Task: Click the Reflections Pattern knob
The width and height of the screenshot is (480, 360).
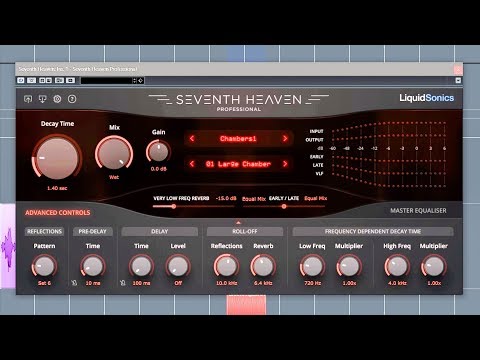Action: [x=44, y=266]
